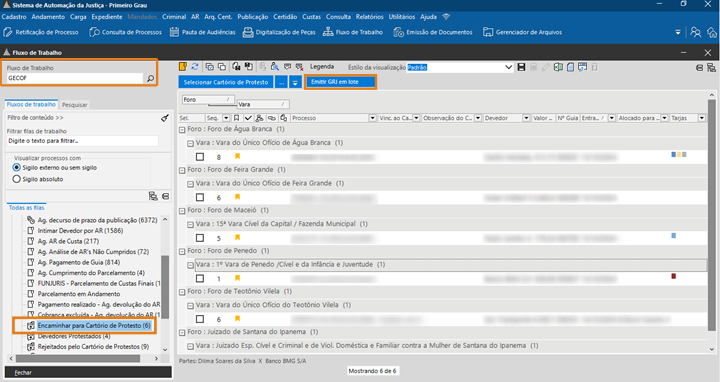The height and width of the screenshot is (382, 720).
Task: Check the box for Maceió process row 5
Action: coord(200,238)
